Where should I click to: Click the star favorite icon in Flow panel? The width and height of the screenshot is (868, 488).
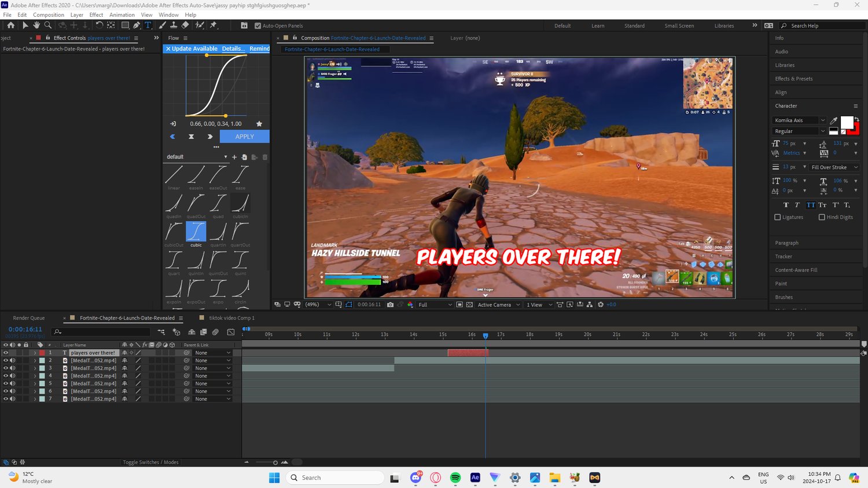(x=259, y=124)
